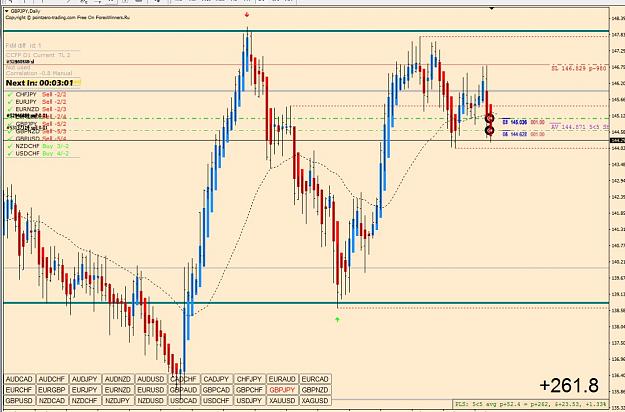This screenshot has width=625, height=412.
Task: Click USDCHF in the bottom button grid
Action: (216, 400)
